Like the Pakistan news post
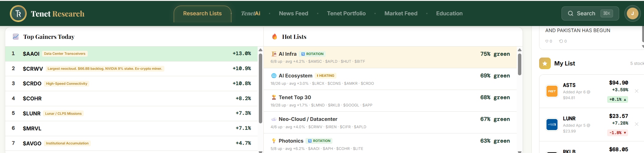Viewport: 644px width, 153px height. coord(549,41)
